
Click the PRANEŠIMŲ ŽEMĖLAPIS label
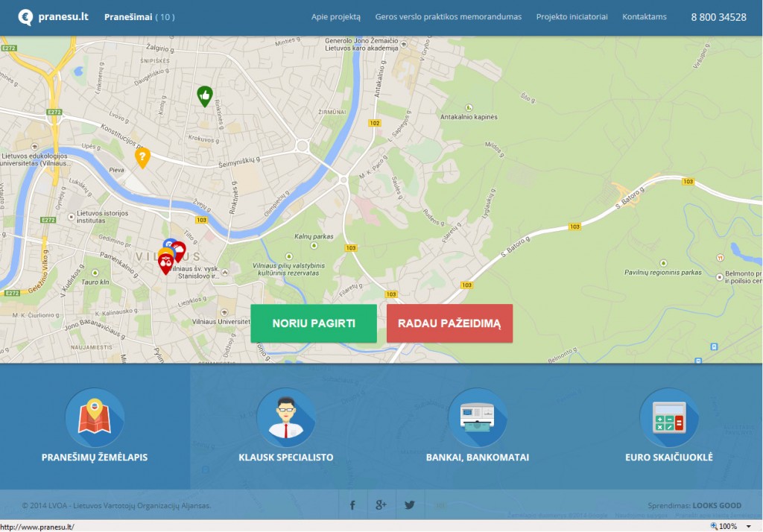coord(95,457)
